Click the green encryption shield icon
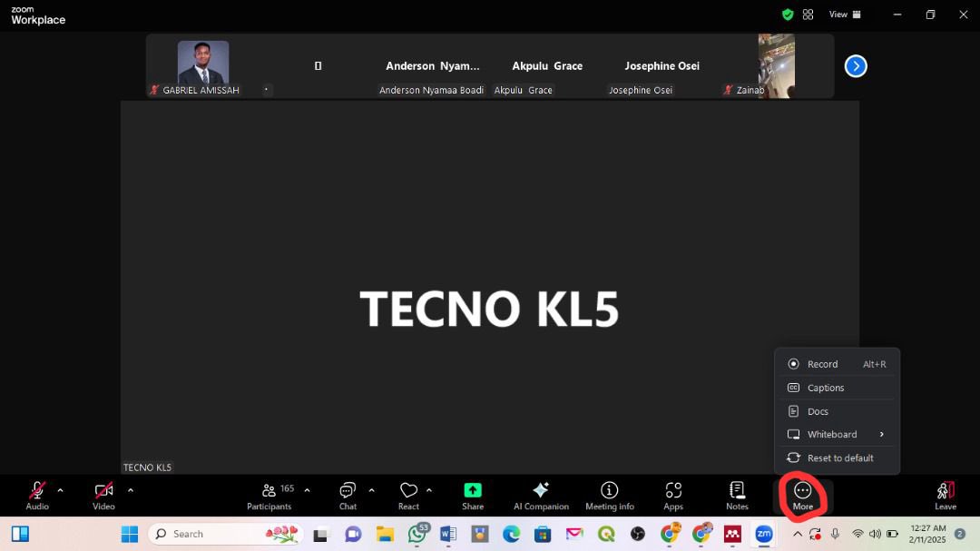The width and height of the screenshot is (980, 551). [788, 15]
